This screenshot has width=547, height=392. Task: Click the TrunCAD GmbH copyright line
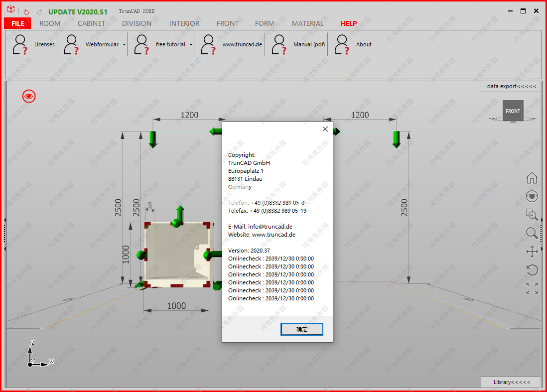[x=249, y=163]
